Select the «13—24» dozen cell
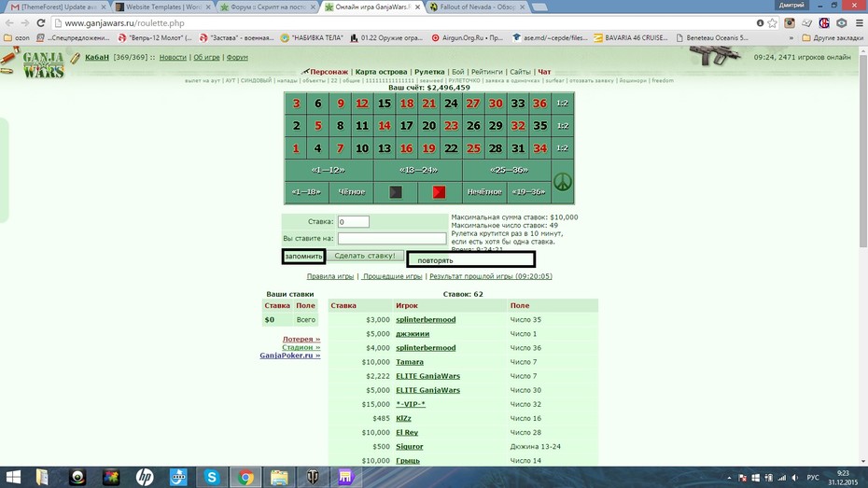 pos(418,170)
